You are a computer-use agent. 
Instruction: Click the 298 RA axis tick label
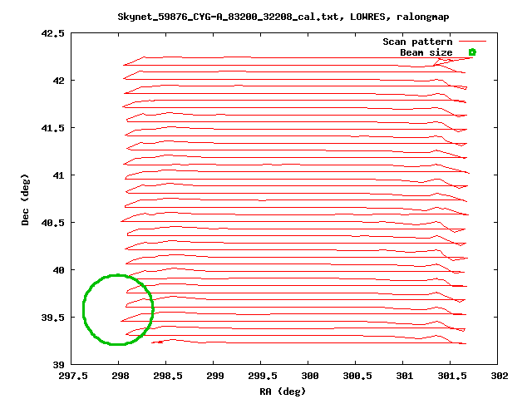coord(120,376)
